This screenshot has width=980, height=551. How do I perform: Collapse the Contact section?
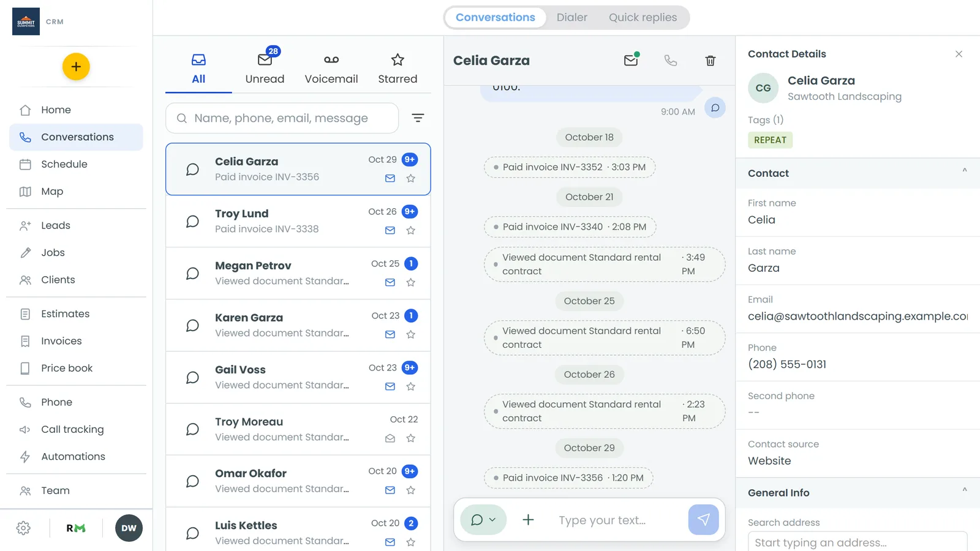click(965, 171)
